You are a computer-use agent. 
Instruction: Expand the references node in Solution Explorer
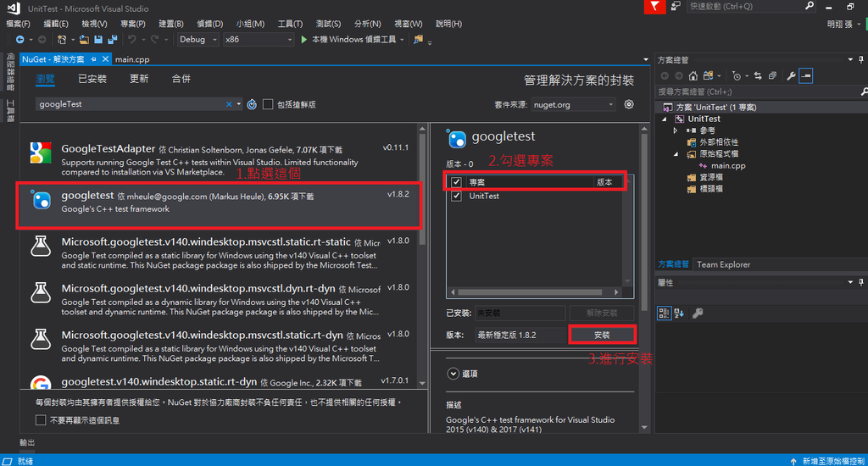pos(676,130)
